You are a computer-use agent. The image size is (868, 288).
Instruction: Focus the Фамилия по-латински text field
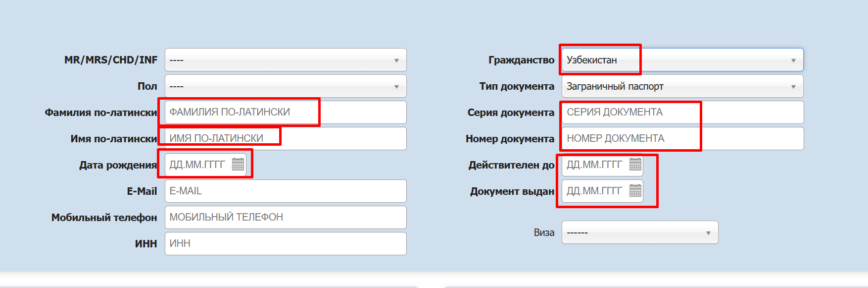coord(286,113)
